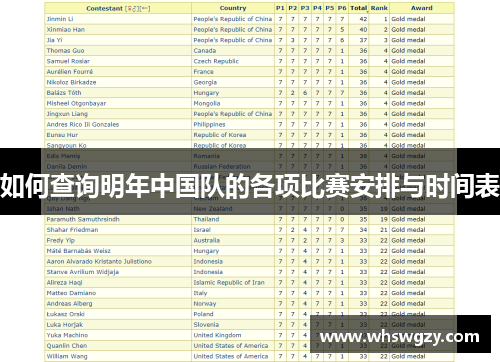Open Philippines country link

(209, 124)
